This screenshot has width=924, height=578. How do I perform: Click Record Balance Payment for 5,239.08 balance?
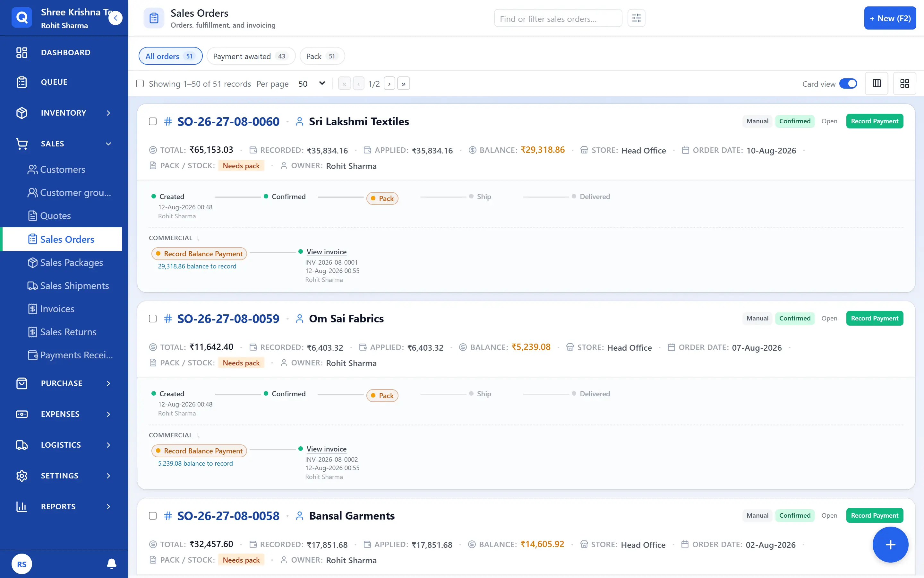click(x=199, y=451)
